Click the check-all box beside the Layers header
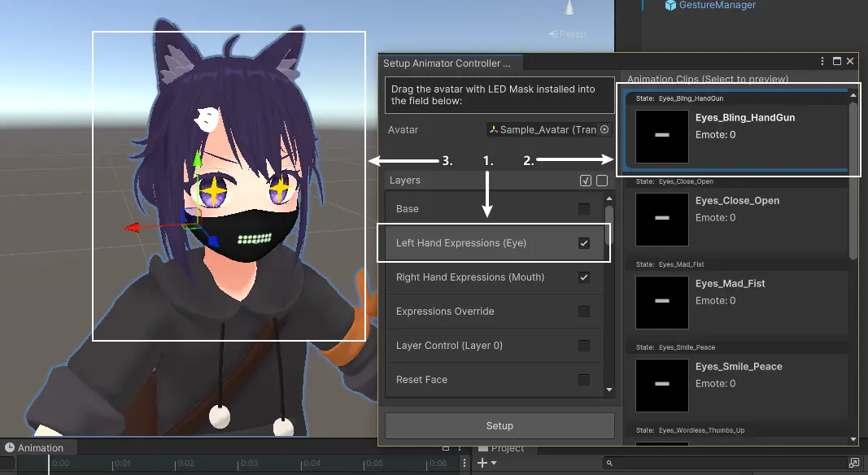 [585, 180]
